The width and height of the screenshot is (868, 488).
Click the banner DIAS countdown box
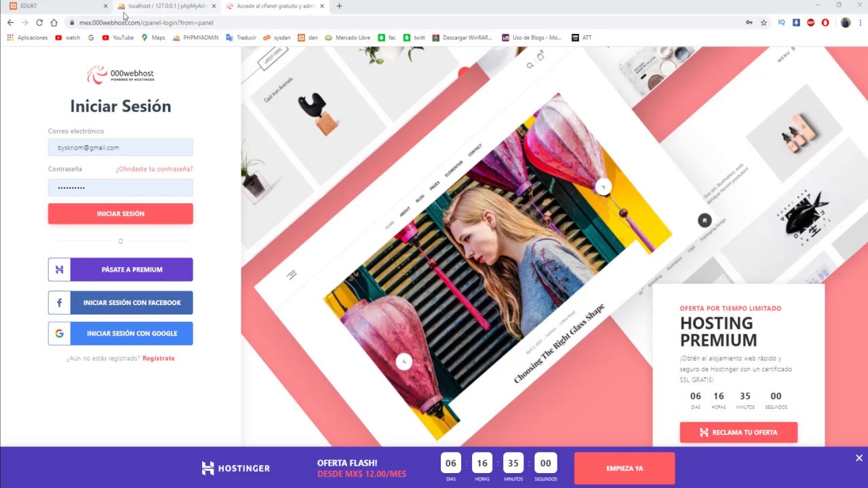[x=450, y=464]
